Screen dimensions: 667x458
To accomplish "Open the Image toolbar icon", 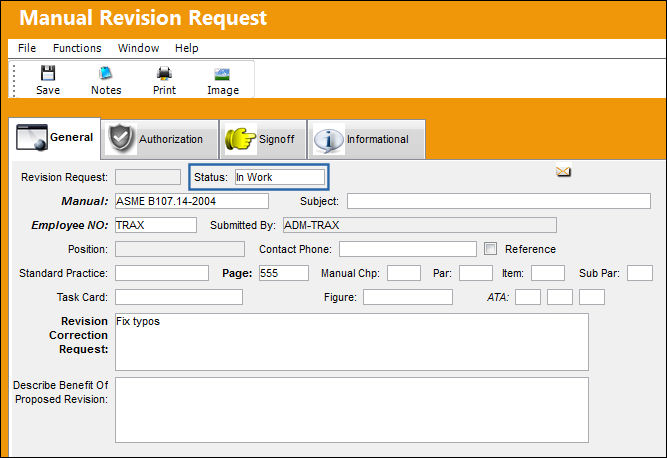I will pyautogui.click(x=222, y=74).
